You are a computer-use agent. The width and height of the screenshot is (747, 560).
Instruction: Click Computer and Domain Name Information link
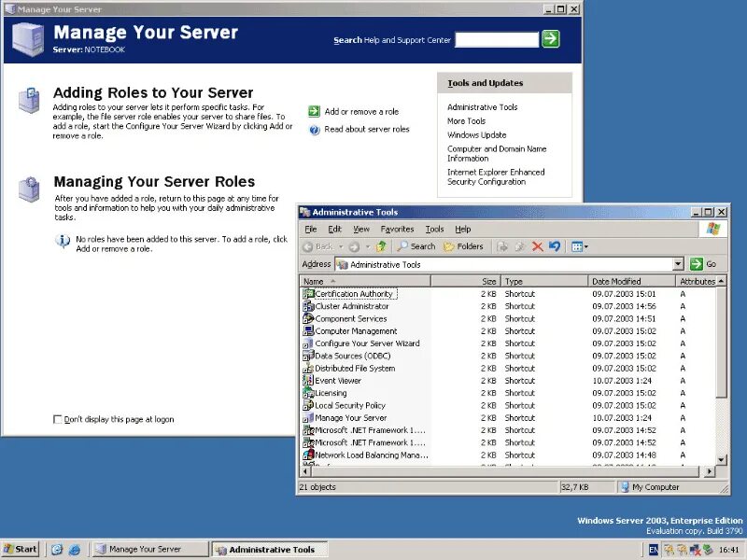pyautogui.click(x=497, y=153)
